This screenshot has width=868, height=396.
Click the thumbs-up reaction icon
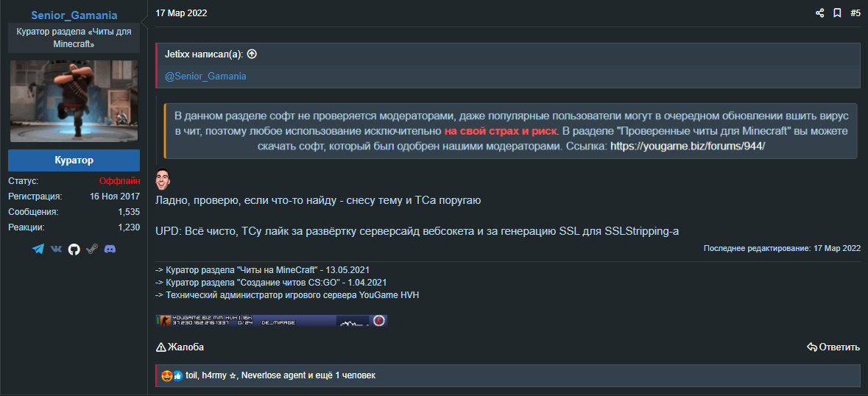pos(177,376)
